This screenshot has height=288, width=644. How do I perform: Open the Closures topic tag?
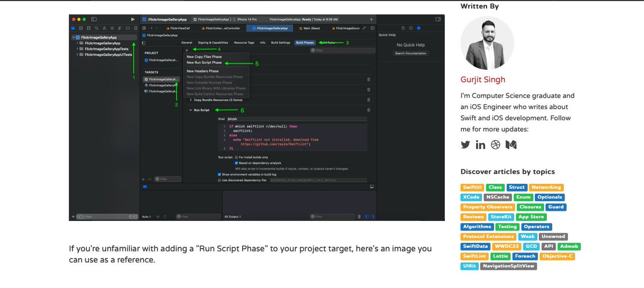tap(531, 207)
